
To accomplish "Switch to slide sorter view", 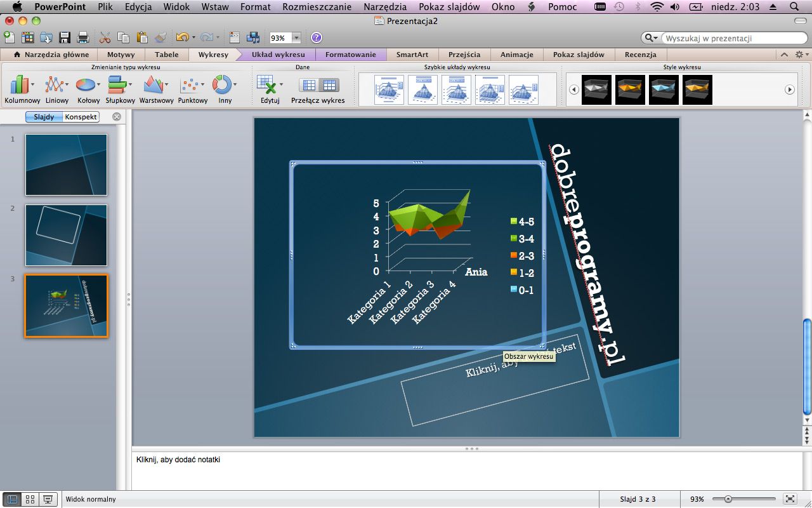I will [x=30, y=499].
